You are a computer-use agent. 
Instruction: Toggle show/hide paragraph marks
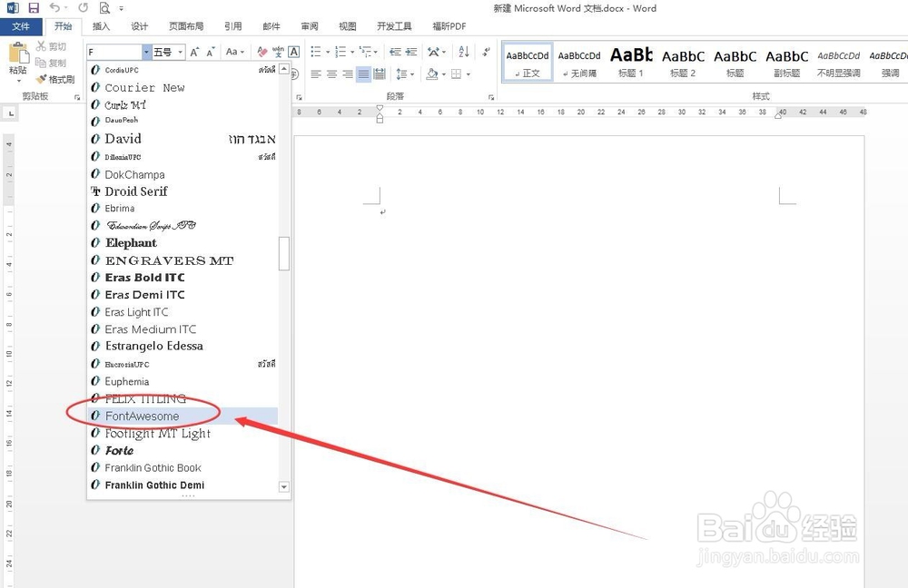[485, 52]
